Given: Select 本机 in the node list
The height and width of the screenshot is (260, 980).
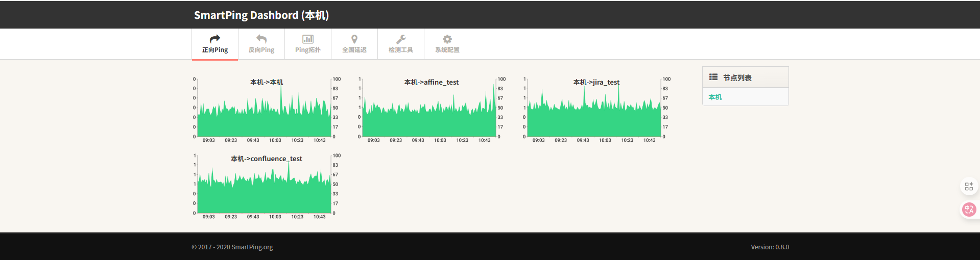Looking at the screenshot, I should click(x=715, y=97).
